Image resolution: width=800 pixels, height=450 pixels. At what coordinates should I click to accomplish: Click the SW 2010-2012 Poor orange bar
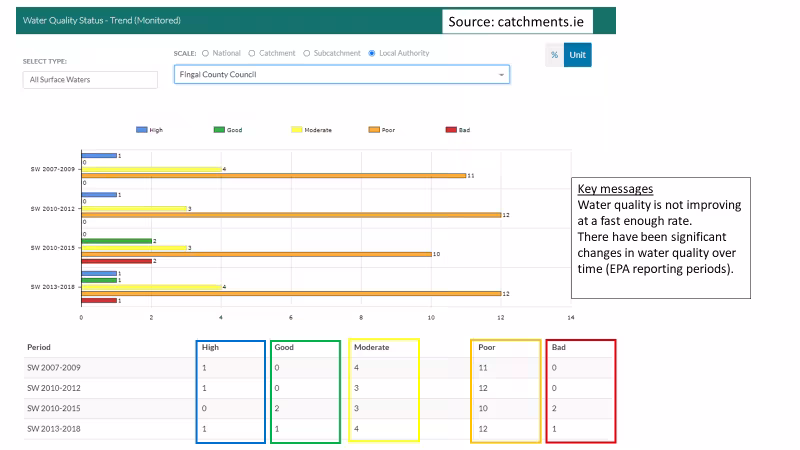290,213
